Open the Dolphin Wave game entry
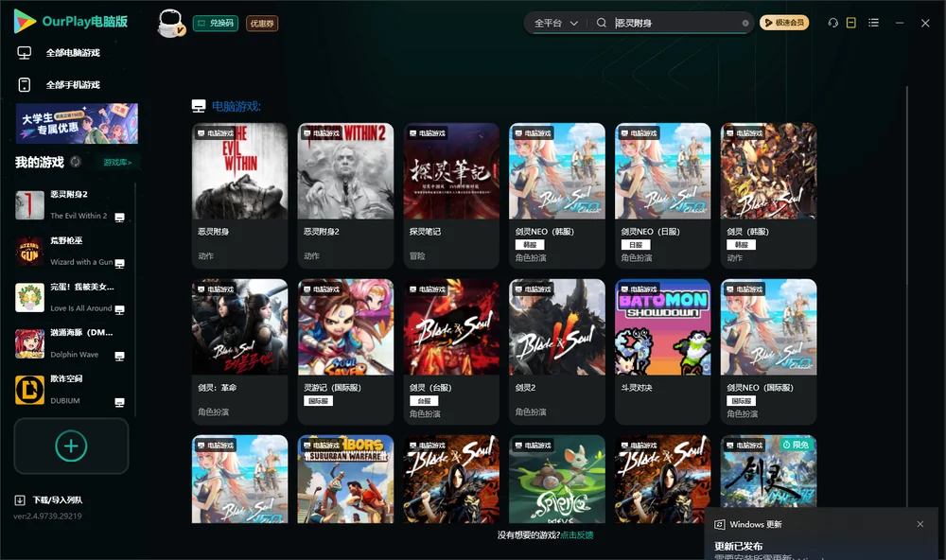 tap(71, 344)
